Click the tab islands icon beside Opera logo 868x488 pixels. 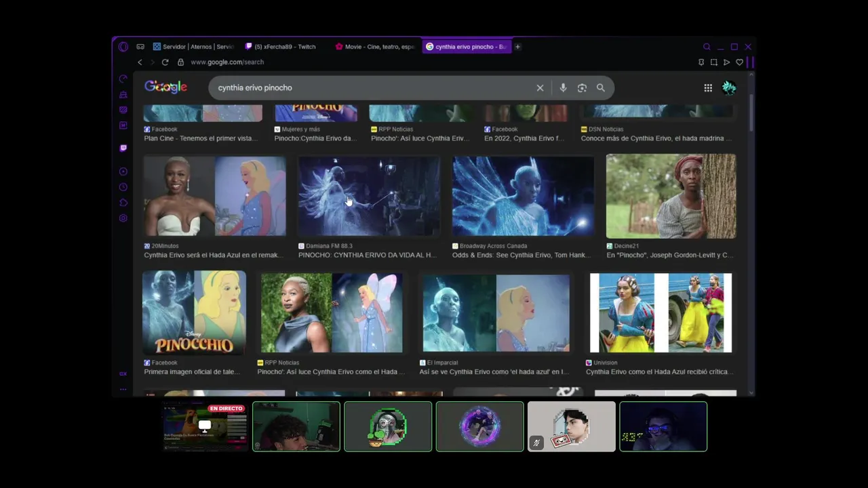pos(140,47)
